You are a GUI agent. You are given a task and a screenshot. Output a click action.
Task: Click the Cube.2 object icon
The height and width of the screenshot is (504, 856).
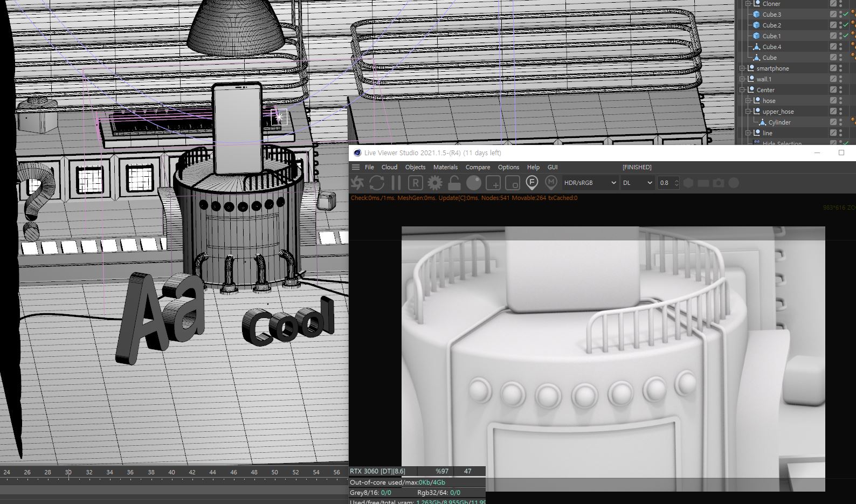[756, 25]
